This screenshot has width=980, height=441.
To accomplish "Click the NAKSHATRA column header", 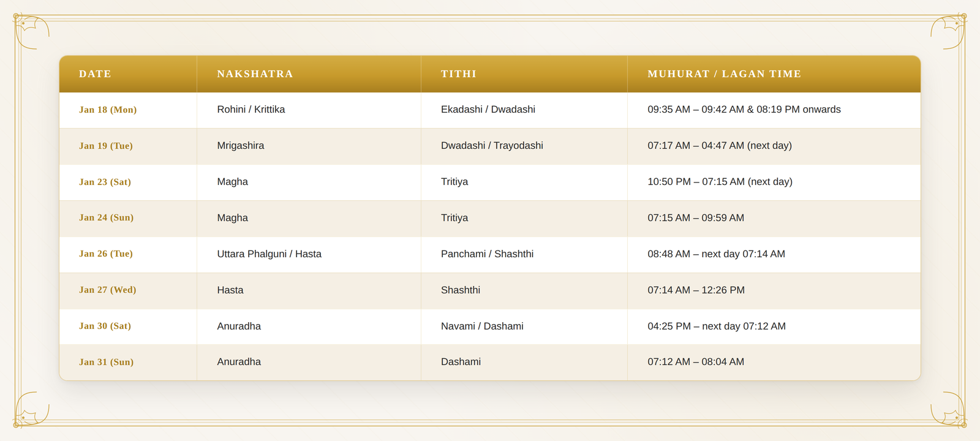I will (x=309, y=74).
